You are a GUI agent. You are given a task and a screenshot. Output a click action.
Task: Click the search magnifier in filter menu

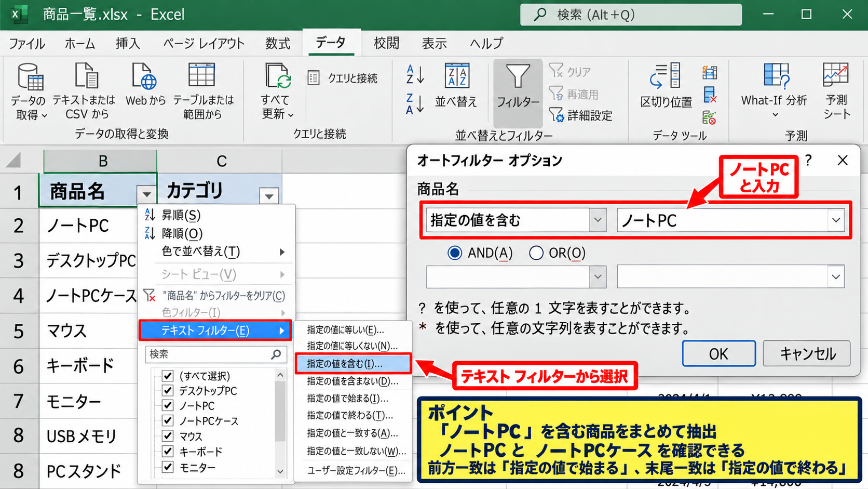[x=276, y=354]
